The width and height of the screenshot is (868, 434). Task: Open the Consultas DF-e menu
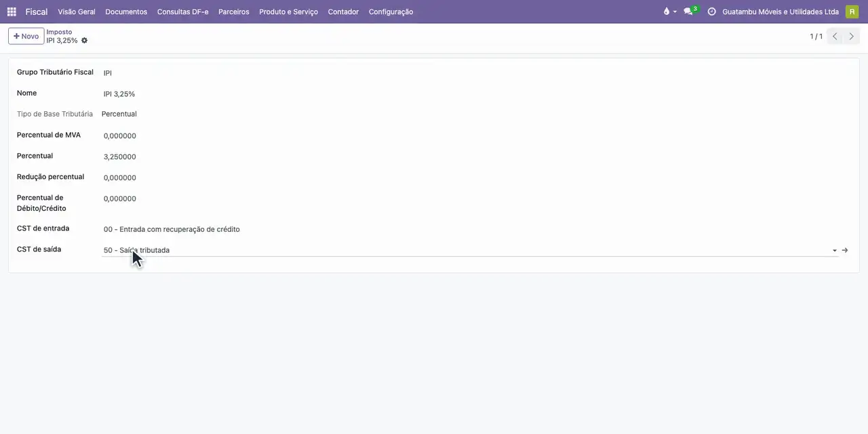pos(182,12)
